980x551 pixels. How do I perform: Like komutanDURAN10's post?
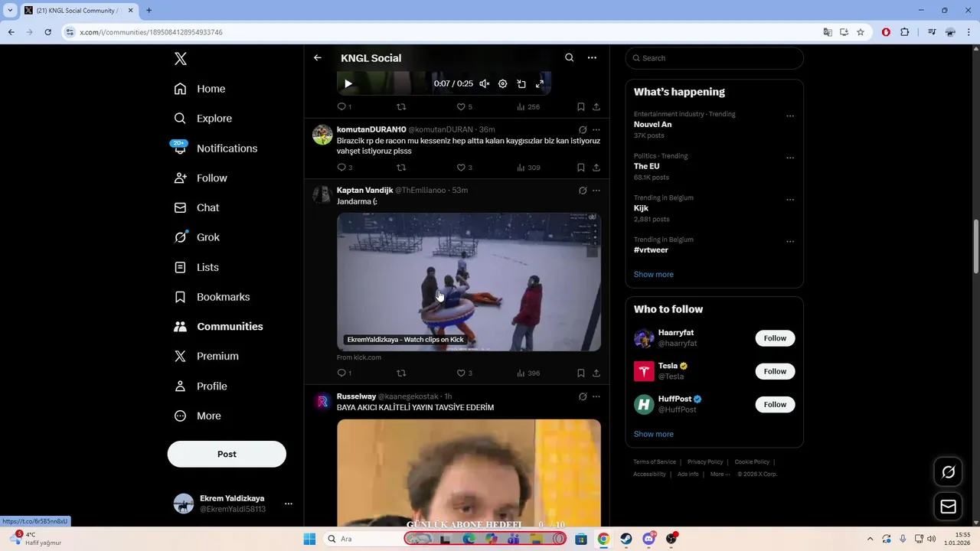tap(465, 168)
